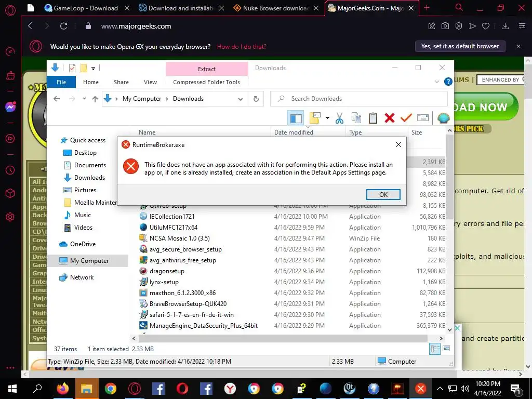Viewport: 532px width, 399px height.
Task: Open the Compressed Folder Tools tab
Action: [206, 82]
